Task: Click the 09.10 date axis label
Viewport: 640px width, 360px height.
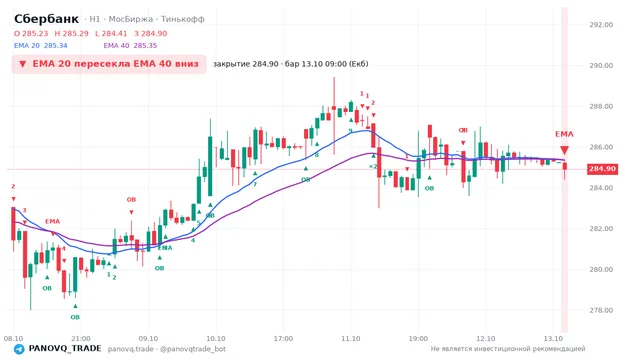Action: pos(148,339)
